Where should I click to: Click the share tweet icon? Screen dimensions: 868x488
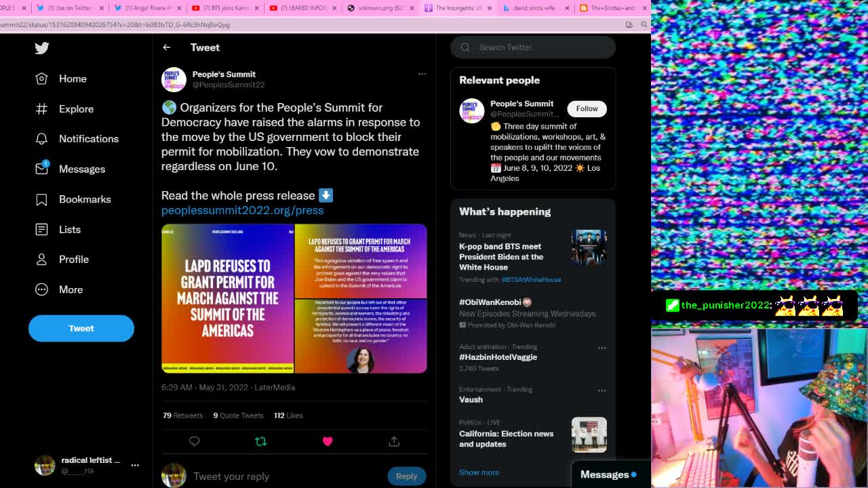[x=394, y=441]
